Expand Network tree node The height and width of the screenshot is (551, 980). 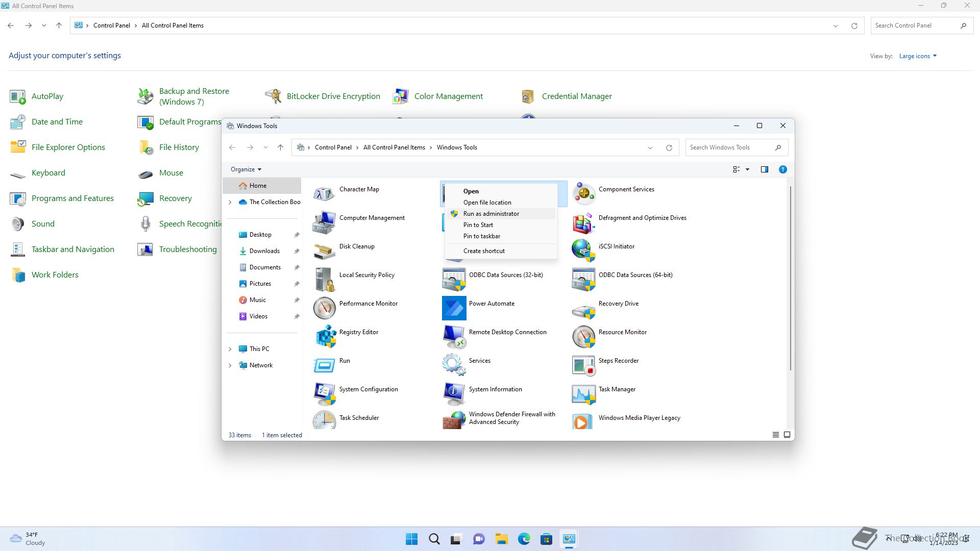pyautogui.click(x=230, y=365)
